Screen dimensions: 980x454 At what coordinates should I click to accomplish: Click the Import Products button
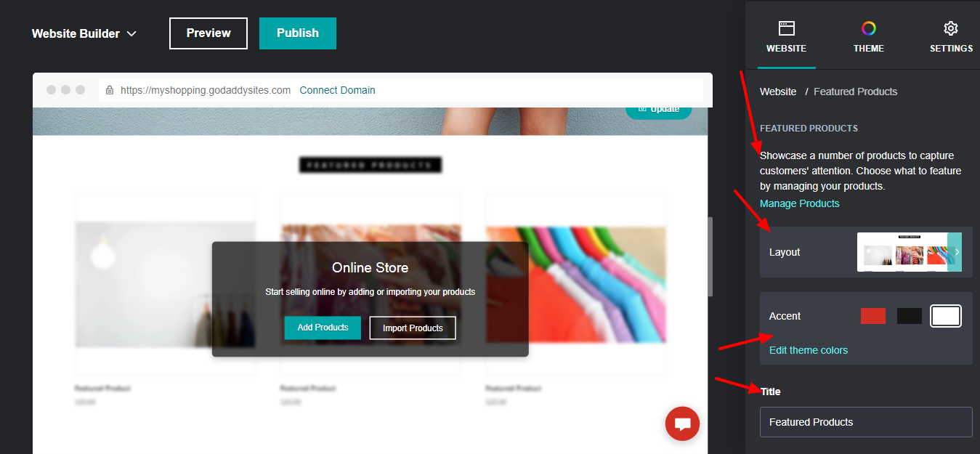(x=413, y=328)
